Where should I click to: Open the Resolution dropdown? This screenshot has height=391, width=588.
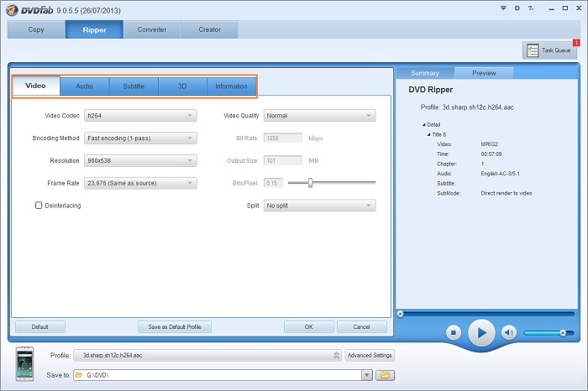tap(140, 160)
